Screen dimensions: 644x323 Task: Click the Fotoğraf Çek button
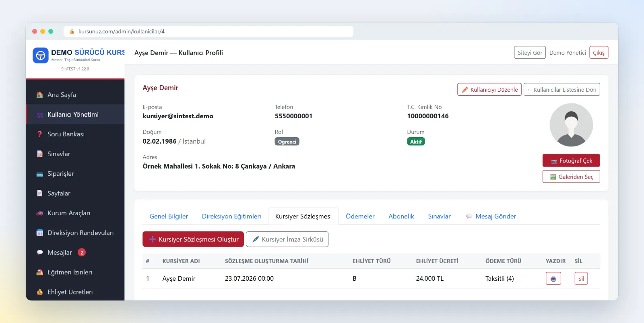coord(571,160)
